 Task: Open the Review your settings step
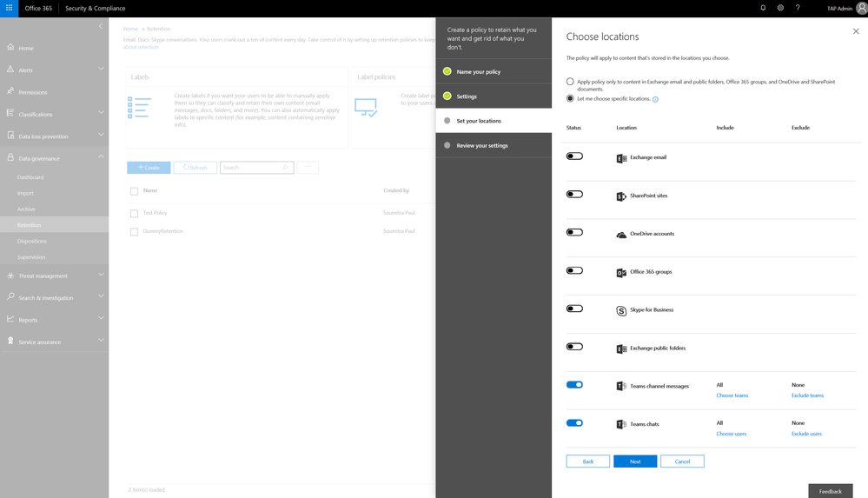494,145
